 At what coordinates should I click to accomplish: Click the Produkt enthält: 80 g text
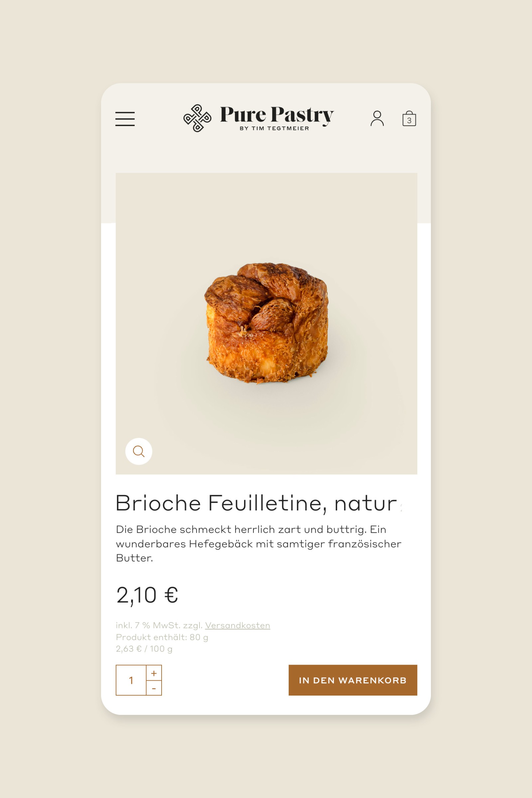pos(162,637)
